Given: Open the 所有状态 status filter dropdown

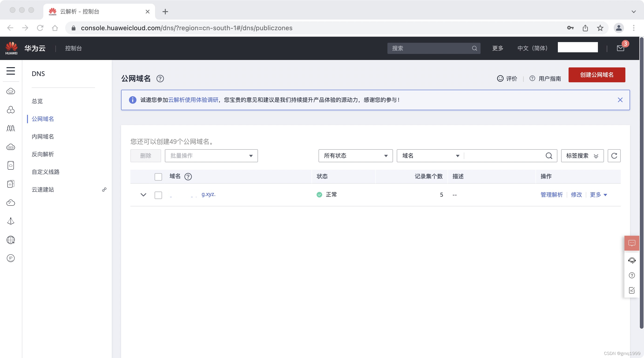Looking at the screenshot, I should pos(356,156).
